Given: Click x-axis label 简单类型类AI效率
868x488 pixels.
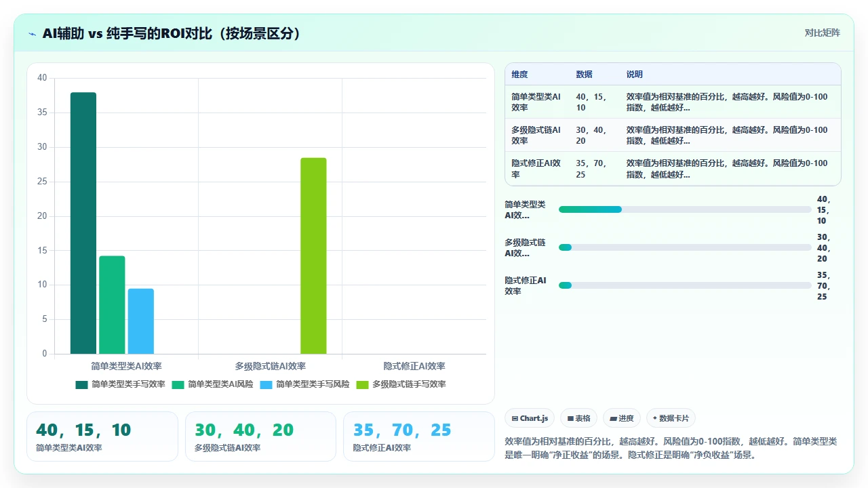Looking at the screenshot, I should [x=127, y=366].
